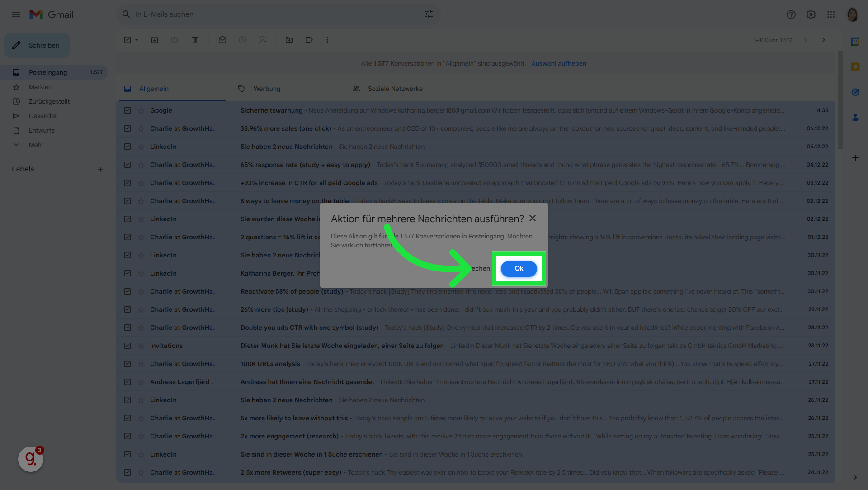
Task: Open '2.5x more Retweets' email
Action: point(476,472)
